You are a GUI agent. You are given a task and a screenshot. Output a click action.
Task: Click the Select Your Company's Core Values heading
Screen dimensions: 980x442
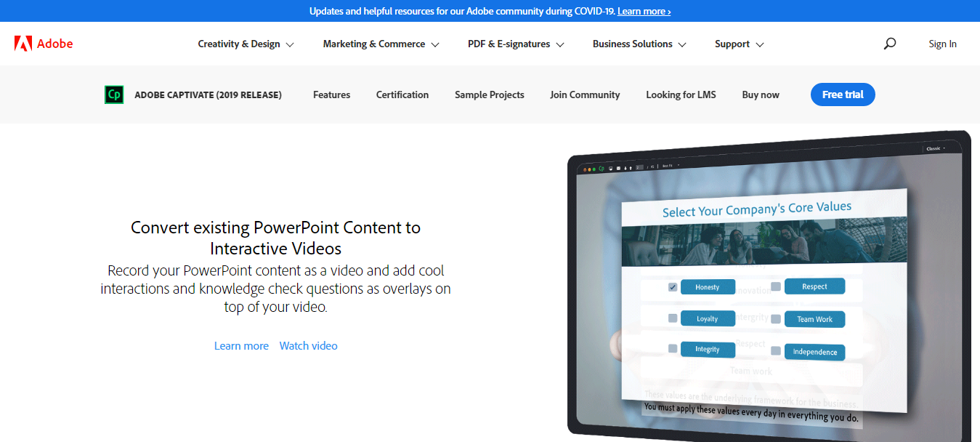point(757,209)
